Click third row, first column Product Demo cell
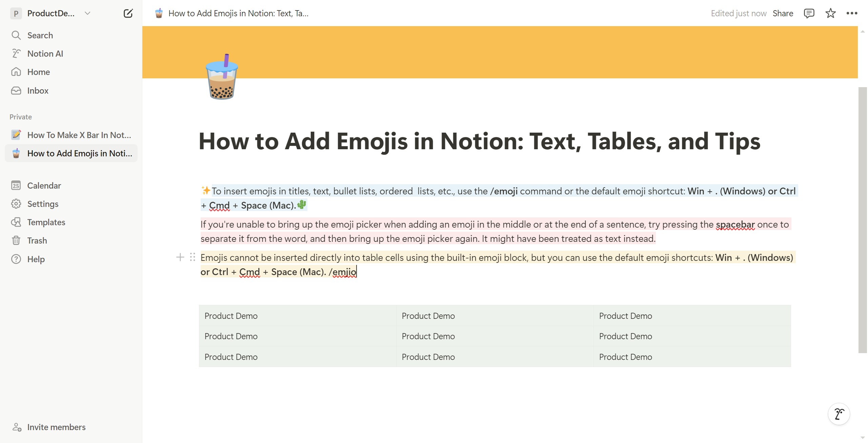Image resolution: width=868 pixels, height=443 pixels. 298,357
